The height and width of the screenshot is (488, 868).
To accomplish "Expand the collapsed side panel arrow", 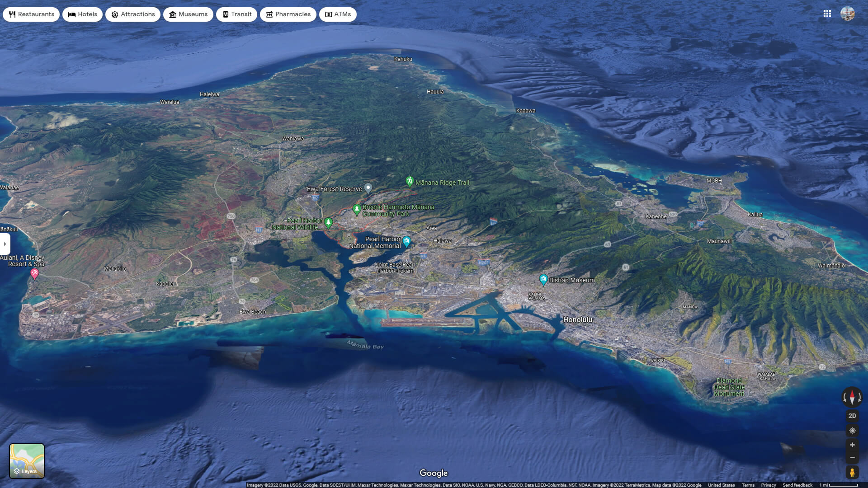I will click(5, 244).
